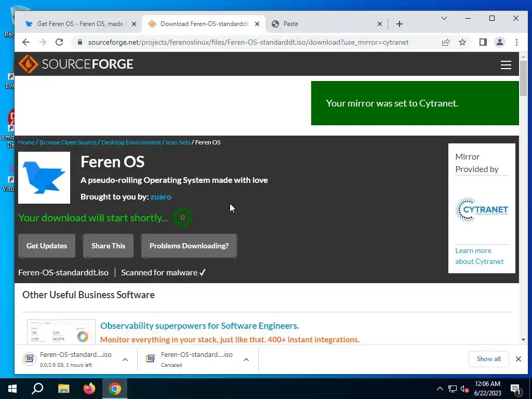This screenshot has width=532, height=399.
Task: Open Browse Open Source breadcrumb
Action: coord(68,142)
